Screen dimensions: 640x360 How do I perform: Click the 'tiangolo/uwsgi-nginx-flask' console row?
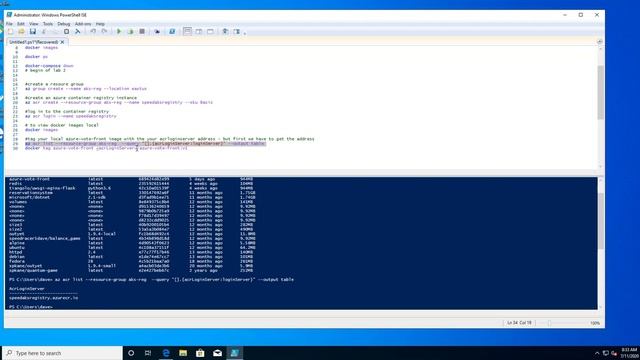click(x=131, y=188)
